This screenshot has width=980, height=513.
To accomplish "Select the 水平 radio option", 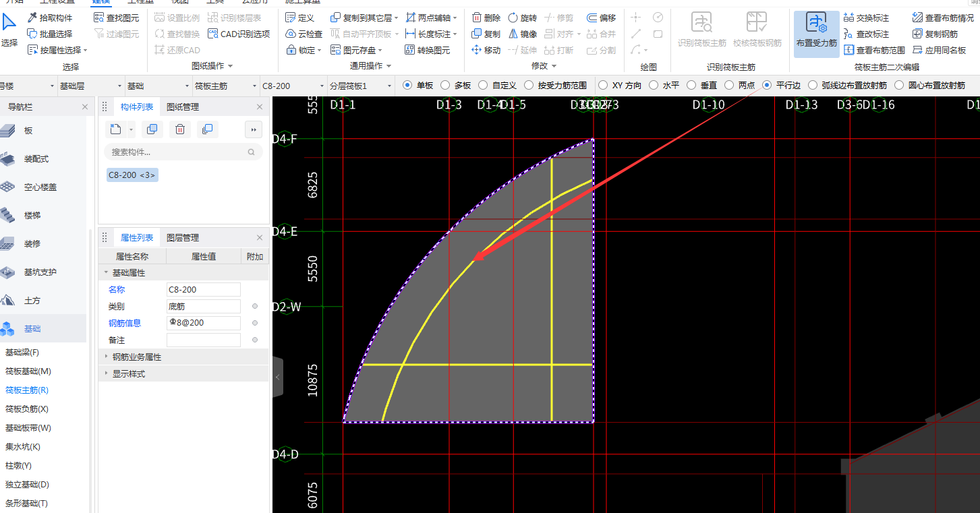I will click(x=664, y=85).
